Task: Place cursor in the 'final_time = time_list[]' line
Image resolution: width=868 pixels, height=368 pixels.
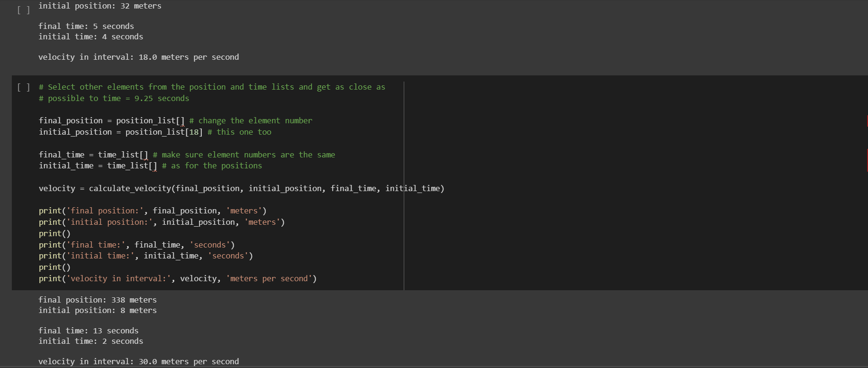Action: tap(187, 155)
